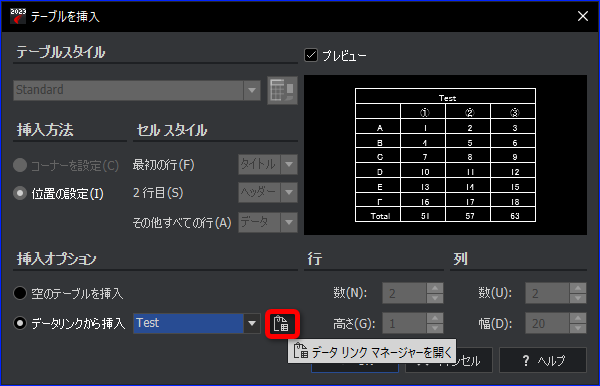600x386 pixels.
Task: Increase column count 数(U) with up arrow
Action: (578, 288)
